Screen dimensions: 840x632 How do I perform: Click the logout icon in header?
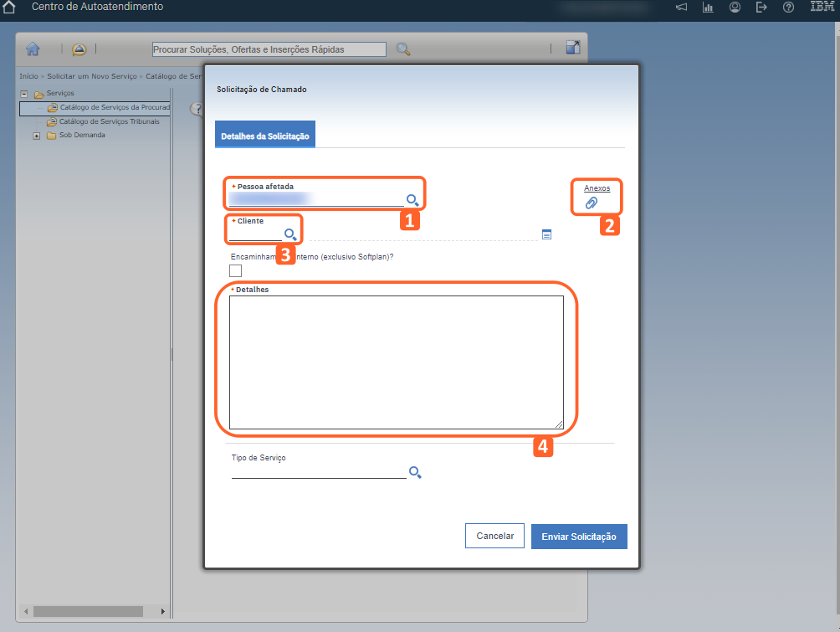[x=761, y=8]
